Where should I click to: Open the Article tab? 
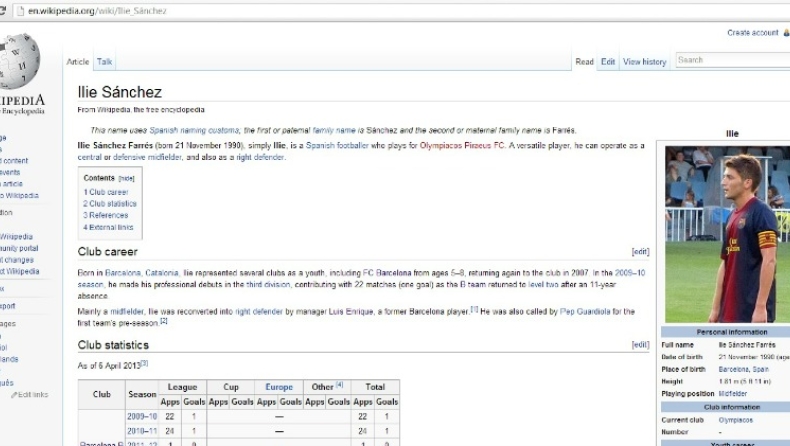(78, 61)
